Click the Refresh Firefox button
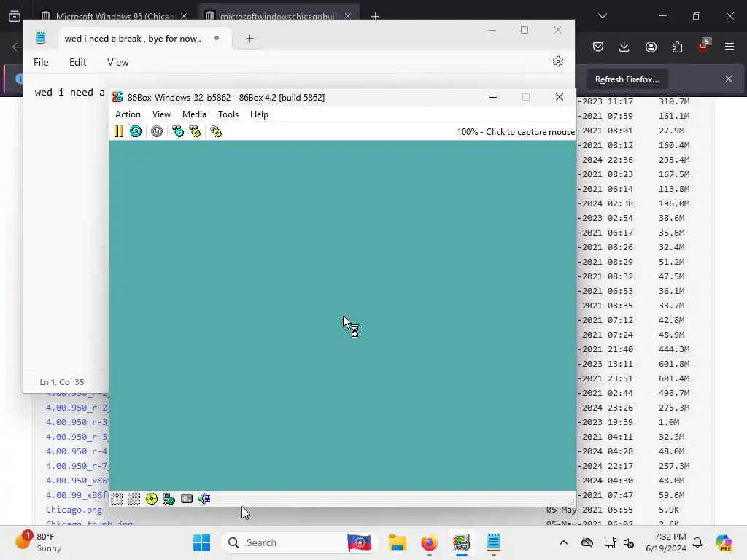The width and height of the screenshot is (747, 560). [627, 79]
